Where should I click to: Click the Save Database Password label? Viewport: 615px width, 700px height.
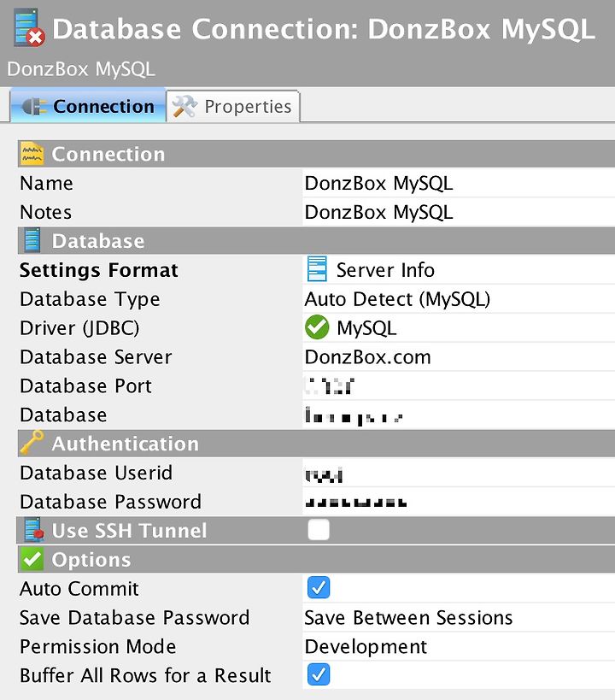pyautogui.click(x=134, y=617)
